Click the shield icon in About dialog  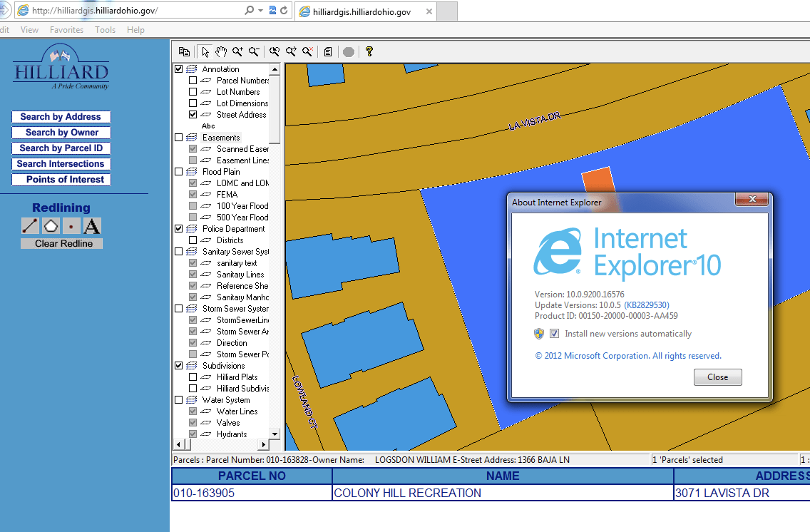coord(539,334)
